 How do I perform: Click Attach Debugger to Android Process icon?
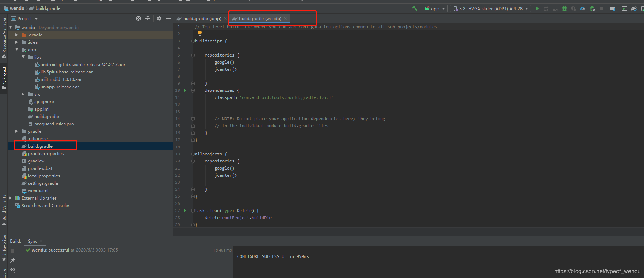pos(592,8)
